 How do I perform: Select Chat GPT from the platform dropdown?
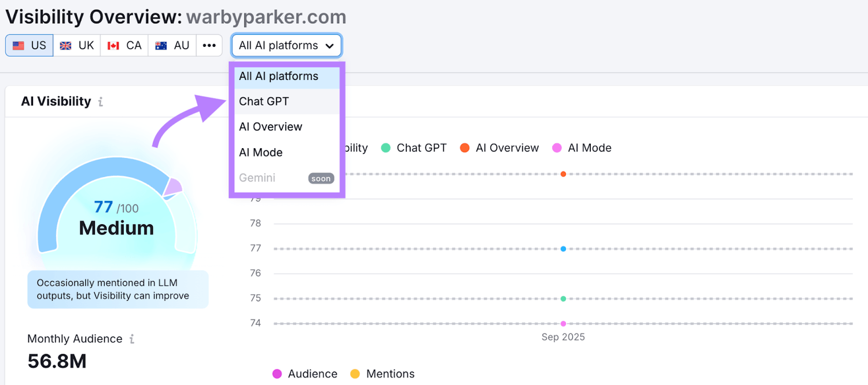coord(264,101)
